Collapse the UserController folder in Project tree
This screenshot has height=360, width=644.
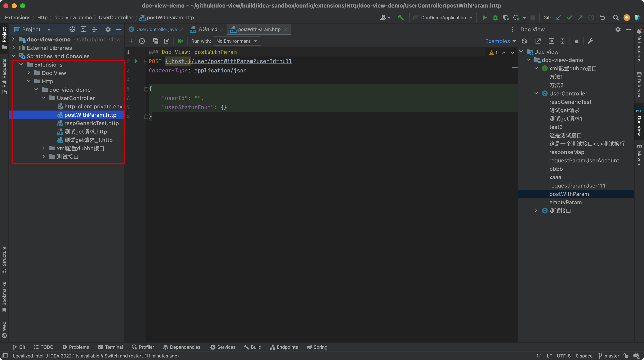coord(44,98)
